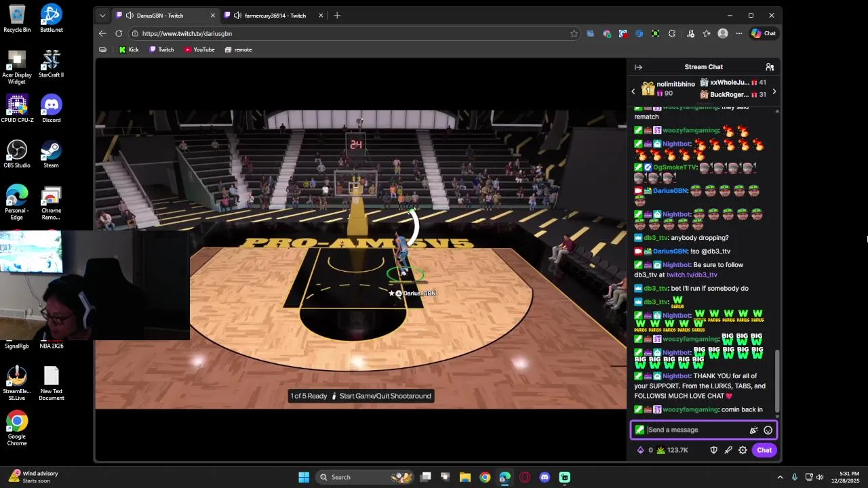This screenshot has height=488, width=868.
Task: Open the remote bookmark
Action: coord(238,49)
